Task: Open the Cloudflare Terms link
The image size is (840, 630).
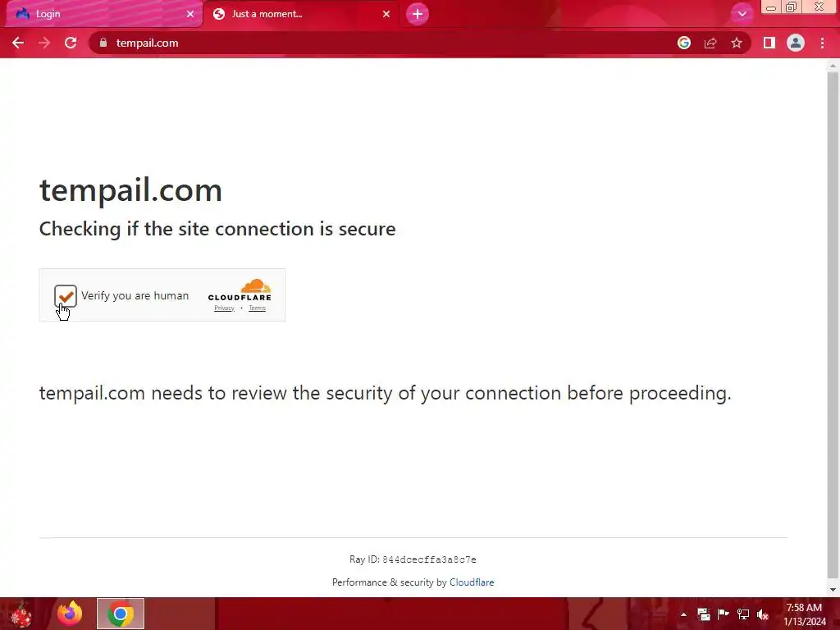Action: [257, 308]
